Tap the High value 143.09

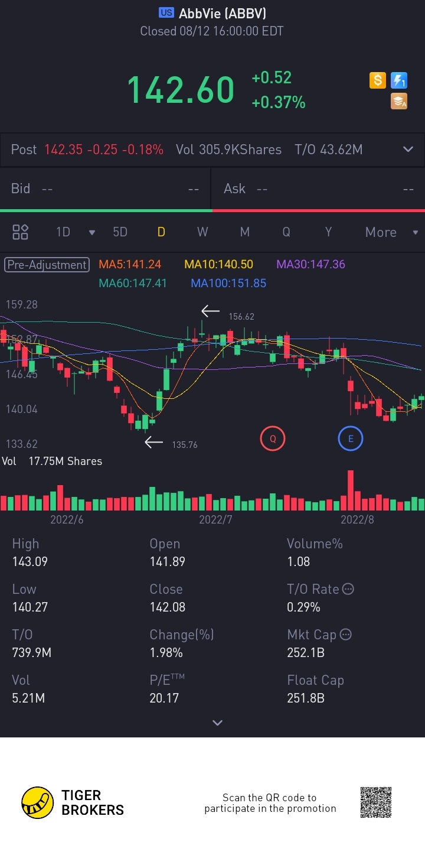coord(30,562)
